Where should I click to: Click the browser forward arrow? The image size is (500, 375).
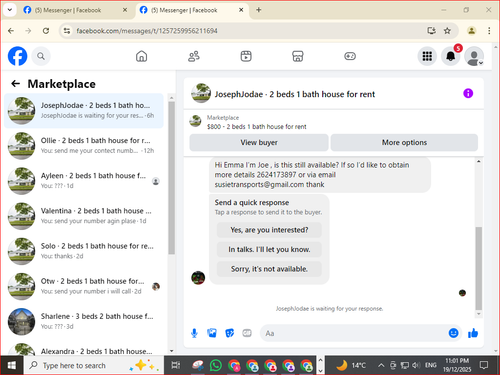28,31
